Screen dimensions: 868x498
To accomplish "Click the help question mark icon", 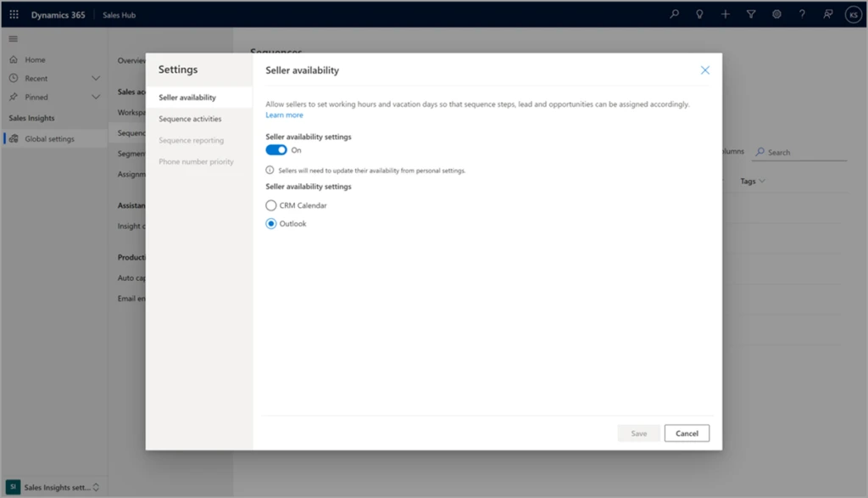I will point(801,14).
